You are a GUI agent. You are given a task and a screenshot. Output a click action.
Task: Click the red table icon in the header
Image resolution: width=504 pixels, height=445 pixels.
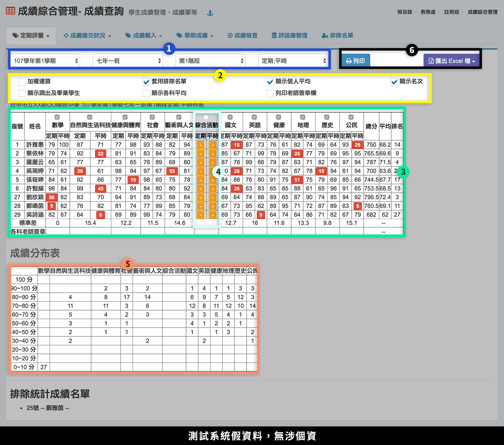[x=10, y=11]
